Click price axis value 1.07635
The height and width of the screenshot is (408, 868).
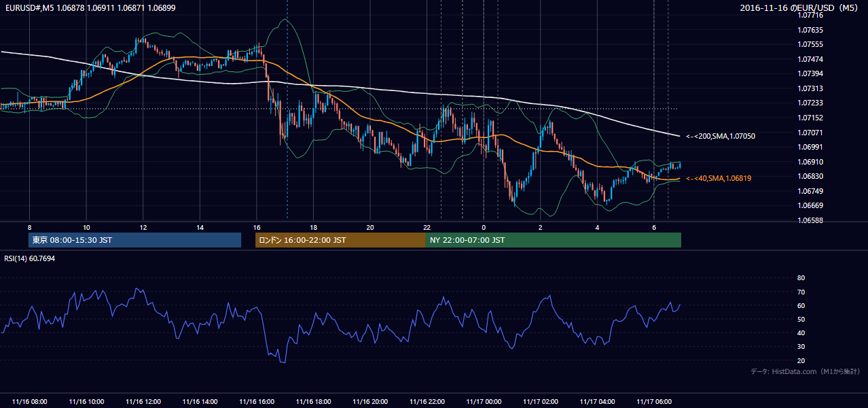coord(810,30)
